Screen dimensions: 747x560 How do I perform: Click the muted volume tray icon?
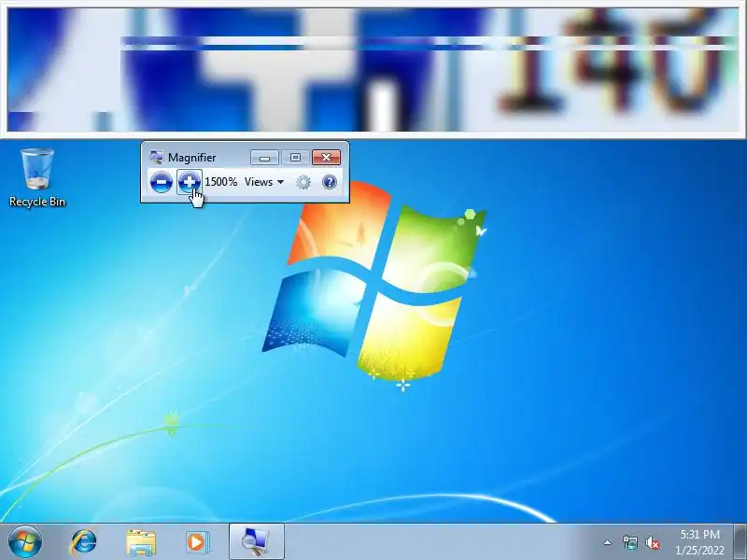point(653,542)
